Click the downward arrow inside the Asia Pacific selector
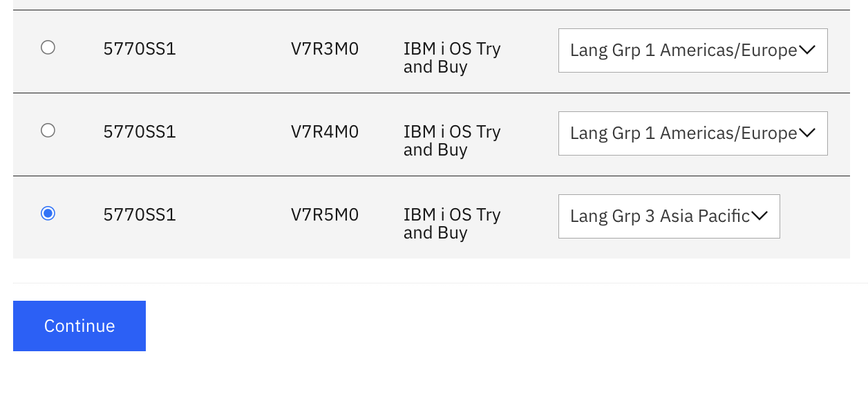The width and height of the screenshot is (868, 401). coord(759,216)
